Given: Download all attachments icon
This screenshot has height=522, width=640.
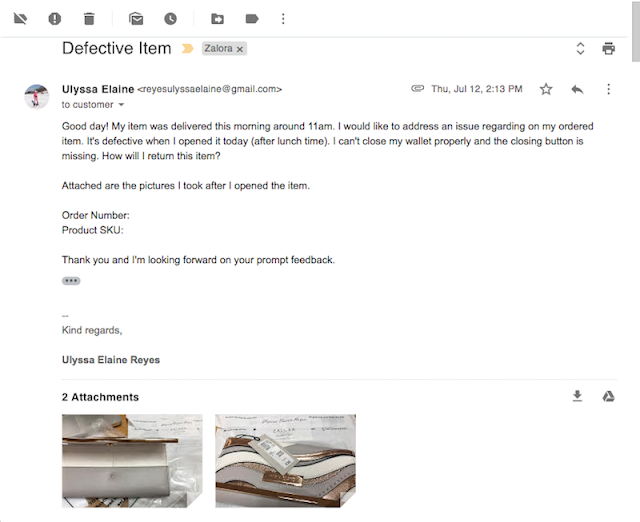Looking at the screenshot, I should coord(577,396).
